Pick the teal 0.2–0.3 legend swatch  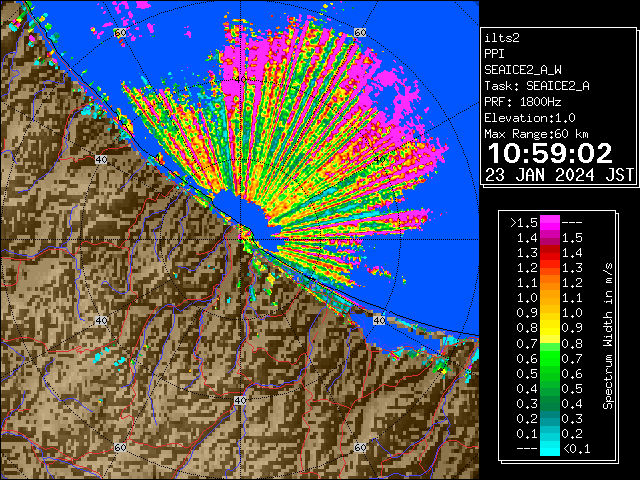tap(550, 418)
